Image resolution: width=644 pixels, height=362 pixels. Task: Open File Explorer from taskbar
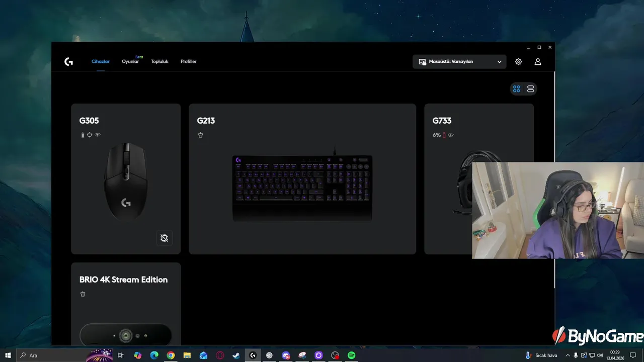click(x=187, y=355)
